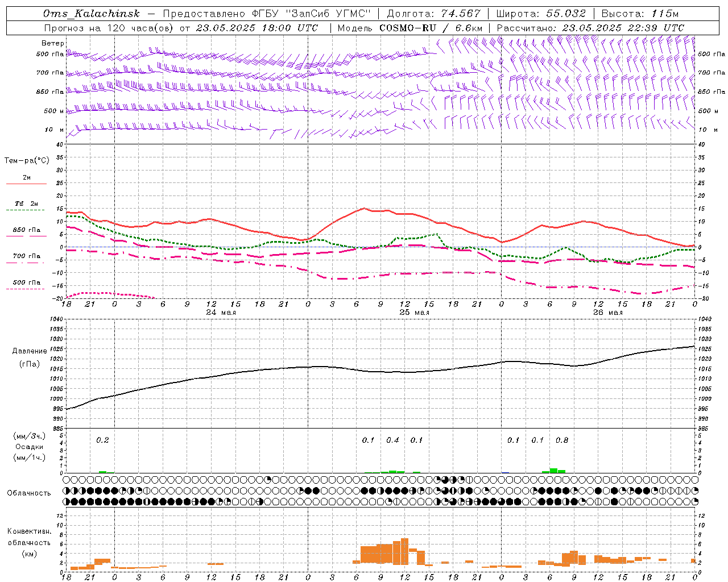Select the provider text ФГБУ "ЗапСиб УГМС"

click(x=310, y=14)
